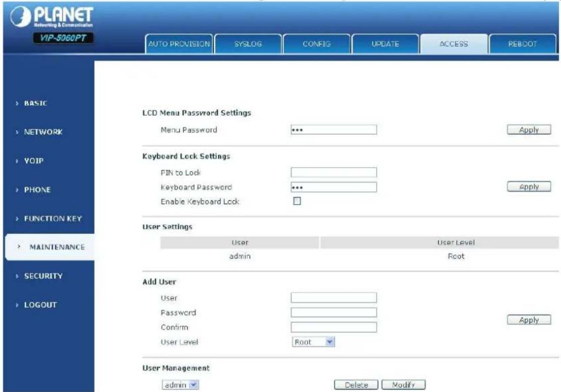Screen dimensions: 561x392
Task: Select the ACCESS tab
Action: pos(454,44)
